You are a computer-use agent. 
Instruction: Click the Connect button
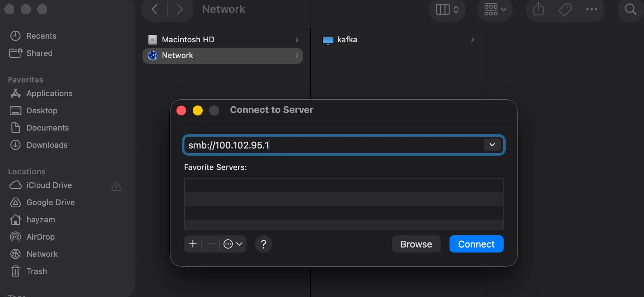[x=476, y=244]
